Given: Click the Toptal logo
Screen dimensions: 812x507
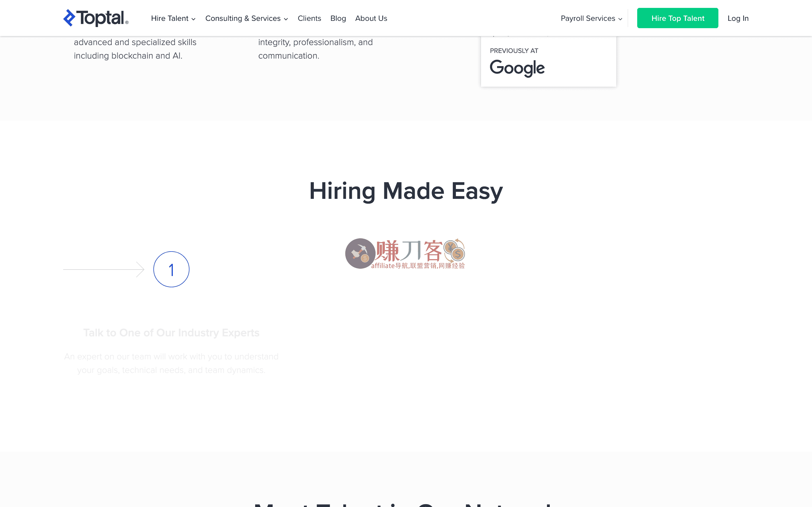Looking at the screenshot, I should pos(96,18).
